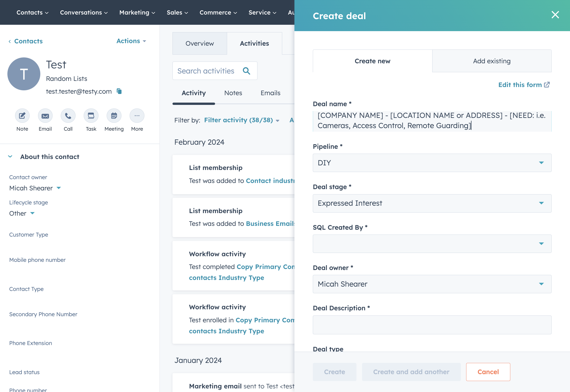Select the Notes sub-tab

(233, 93)
